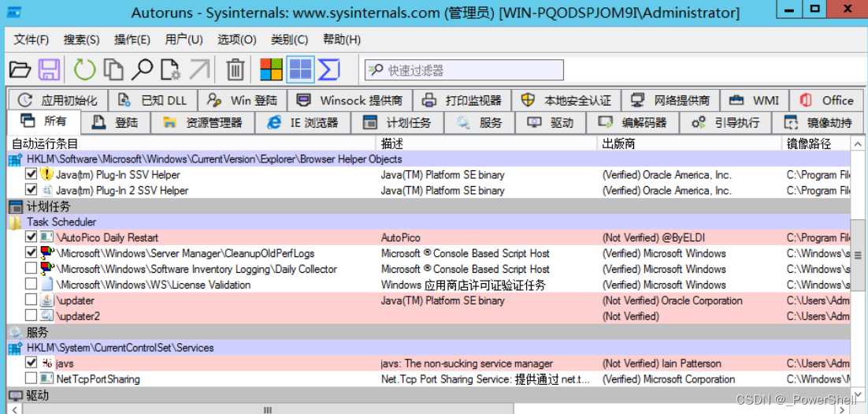
Task: Enable the License Validation task checkbox
Action: (31, 285)
